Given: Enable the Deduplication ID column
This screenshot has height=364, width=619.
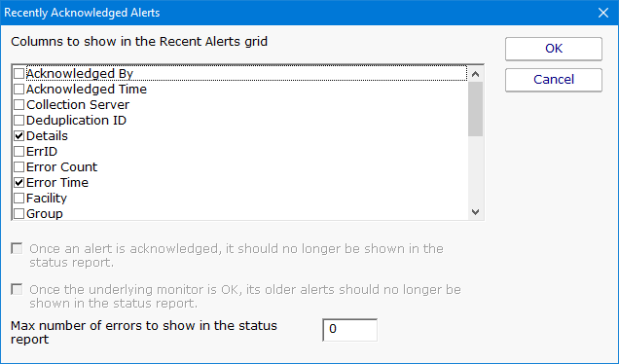Looking at the screenshot, I should coord(18,121).
